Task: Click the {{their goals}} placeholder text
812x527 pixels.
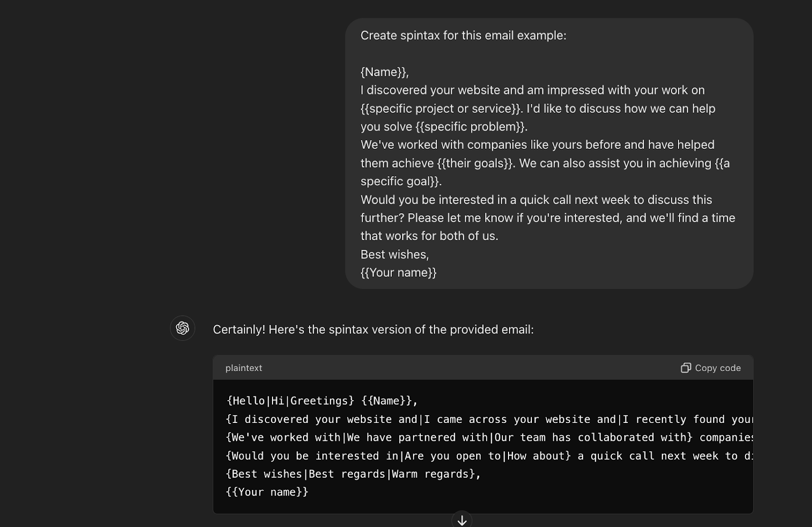Action: (x=475, y=163)
